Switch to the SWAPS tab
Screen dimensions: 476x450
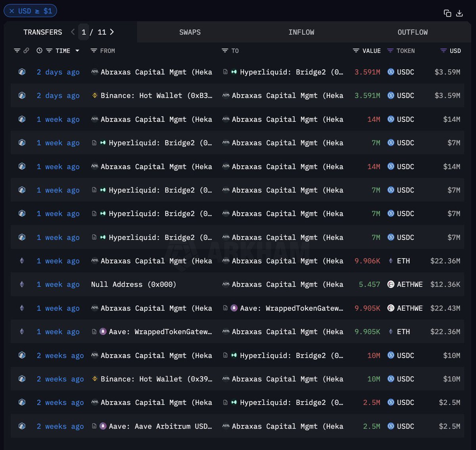pos(190,32)
